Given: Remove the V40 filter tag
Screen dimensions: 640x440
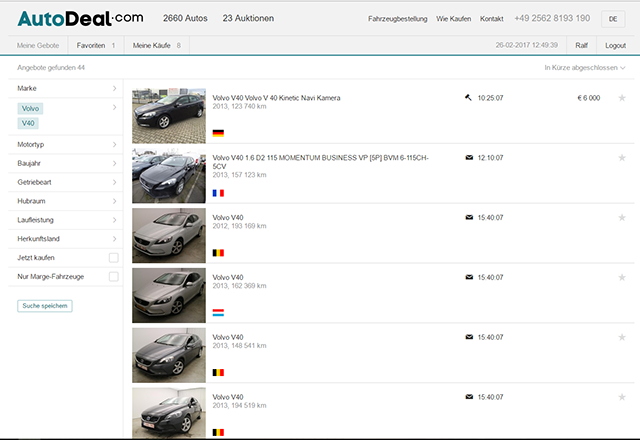Looking at the screenshot, I should coord(28,123).
